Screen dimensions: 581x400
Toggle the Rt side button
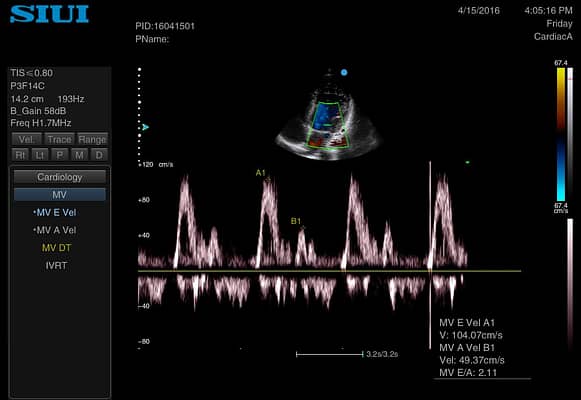[20, 155]
